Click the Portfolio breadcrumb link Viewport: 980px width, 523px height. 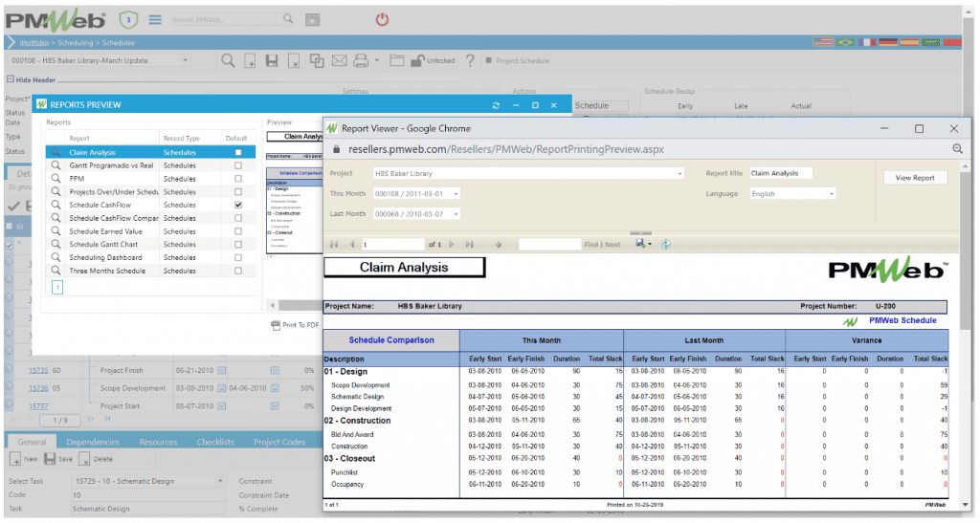[34, 43]
